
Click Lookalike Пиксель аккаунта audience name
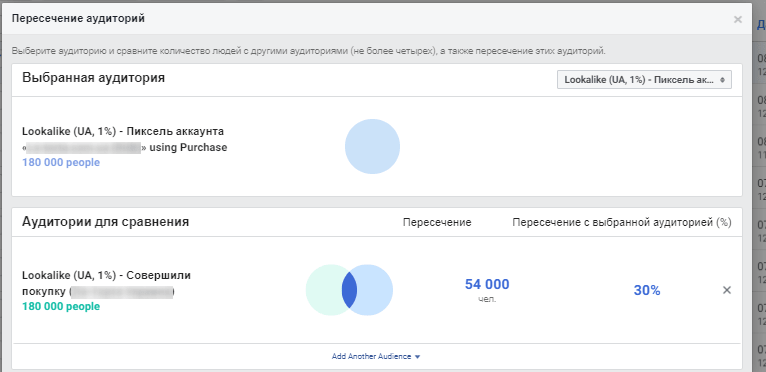pos(125,139)
